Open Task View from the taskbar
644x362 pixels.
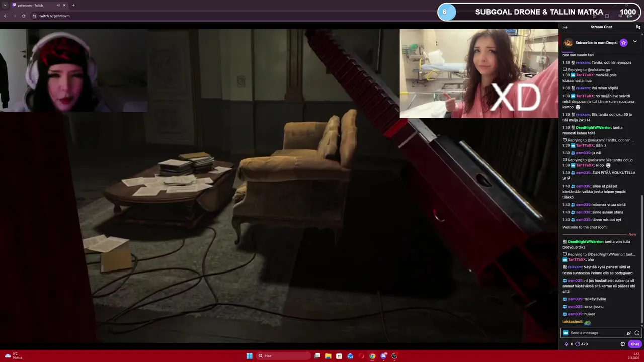[317, 356]
